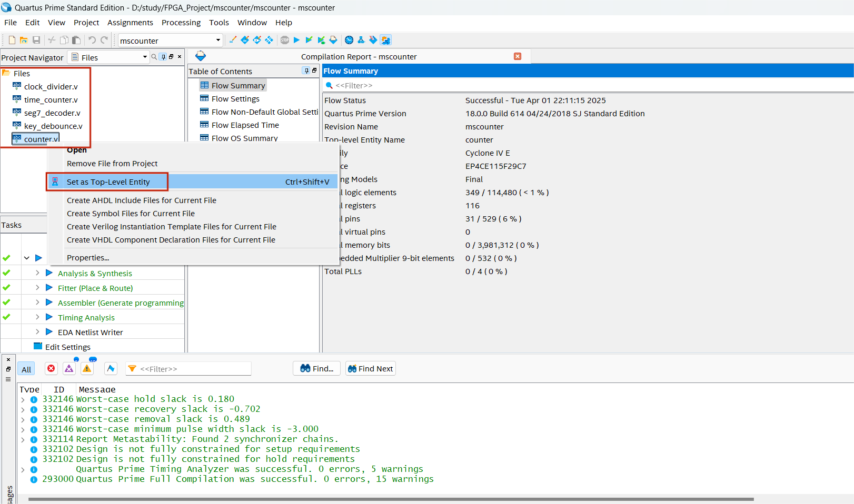The image size is (854, 504).
Task: Start the Timing Analysis play arrow
Action: click(49, 317)
